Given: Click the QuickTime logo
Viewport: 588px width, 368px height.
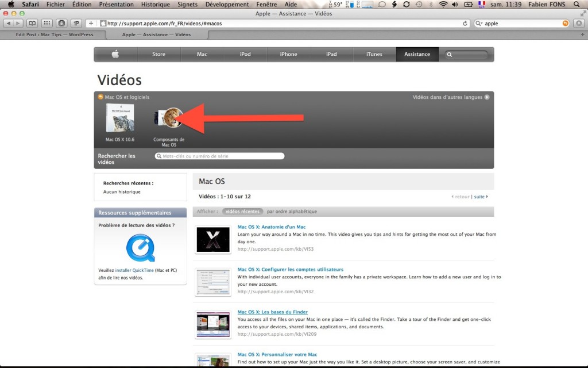Looking at the screenshot, I should coord(140,248).
